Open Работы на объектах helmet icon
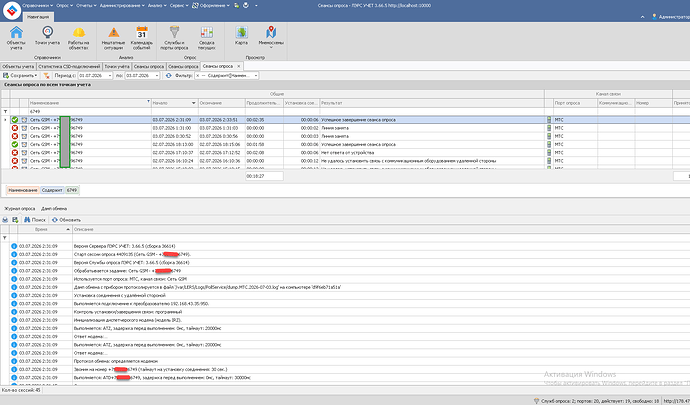 79,38
